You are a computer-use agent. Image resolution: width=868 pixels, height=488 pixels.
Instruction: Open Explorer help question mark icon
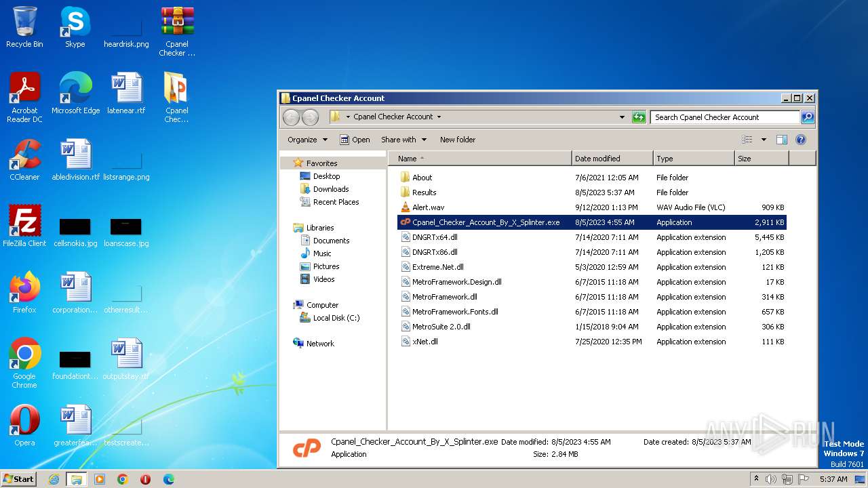800,140
